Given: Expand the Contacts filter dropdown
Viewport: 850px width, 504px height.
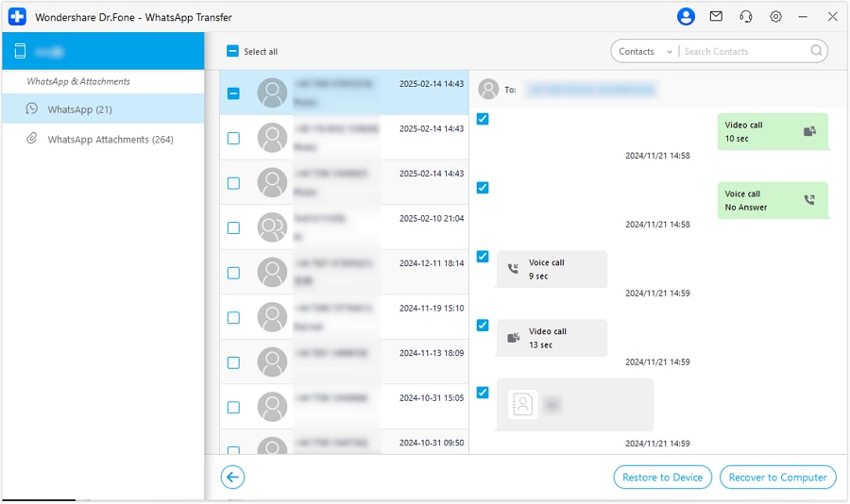Looking at the screenshot, I should (645, 52).
